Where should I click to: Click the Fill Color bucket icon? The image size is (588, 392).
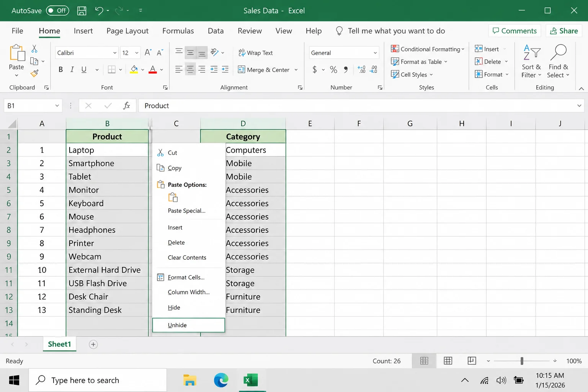[134, 69]
